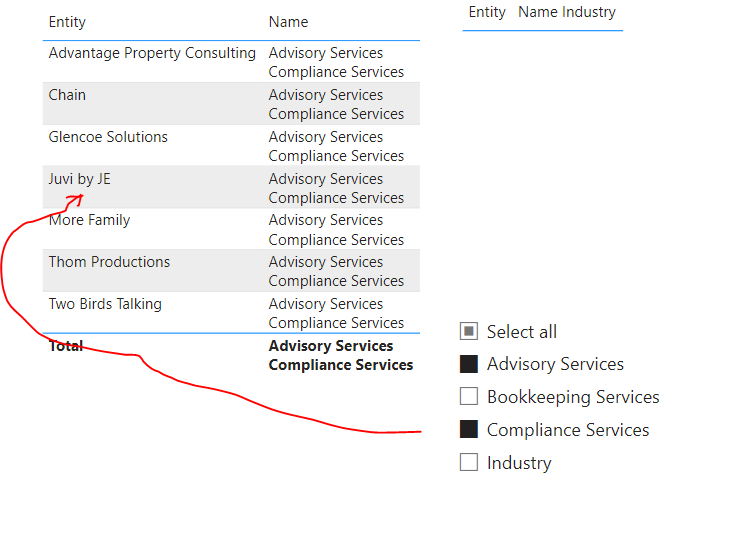This screenshot has width=739, height=539.
Task: Select the Chain entity row
Action: tap(67, 95)
